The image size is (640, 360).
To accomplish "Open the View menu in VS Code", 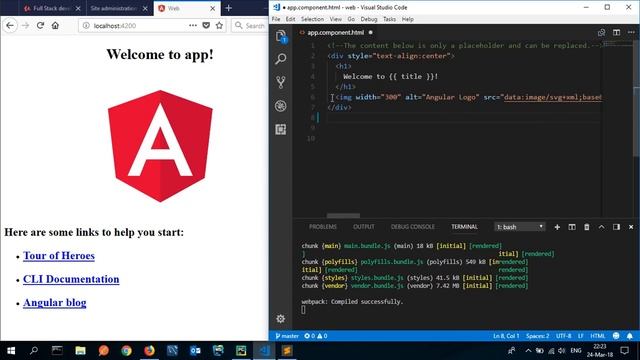I will 336,19.
